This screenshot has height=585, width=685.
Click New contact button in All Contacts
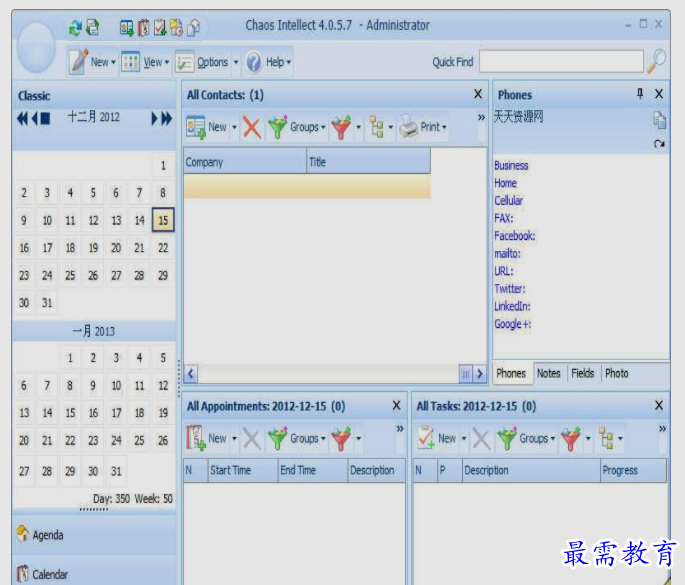coord(206,127)
